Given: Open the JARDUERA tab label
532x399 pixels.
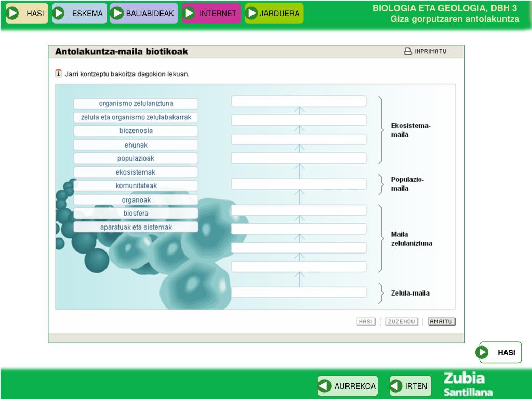Looking at the screenshot, I should 280,14.
